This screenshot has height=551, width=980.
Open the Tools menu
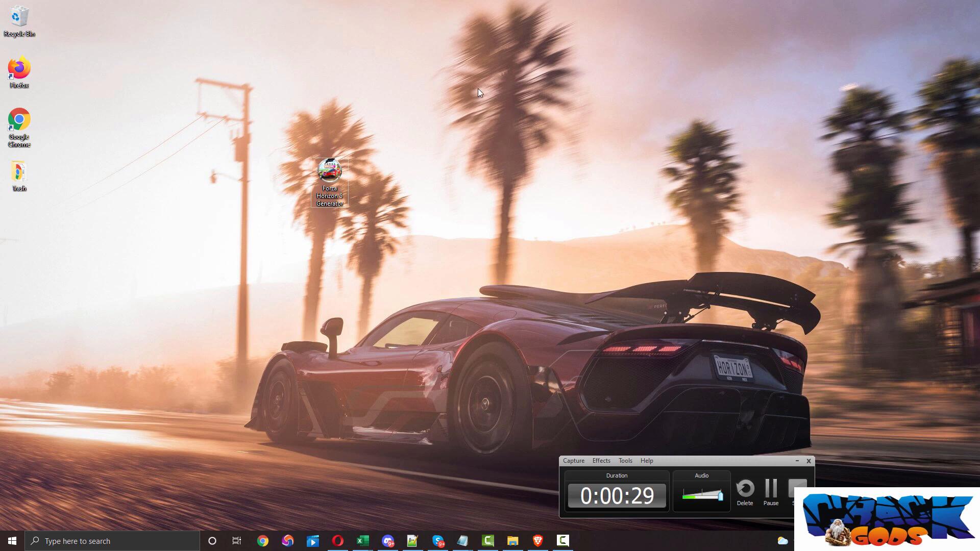tap(625, 461)
